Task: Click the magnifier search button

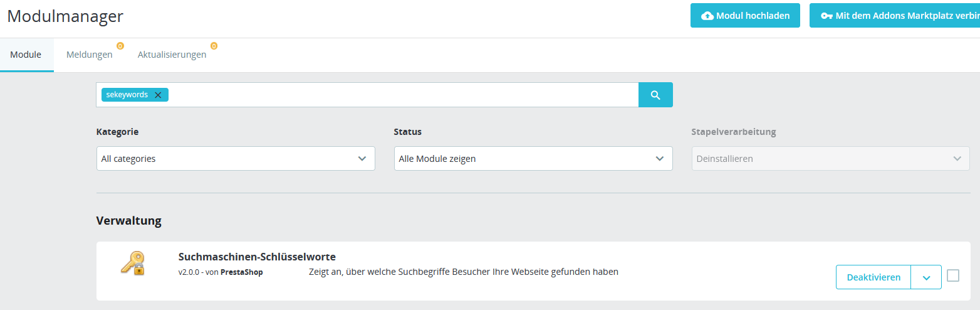Action: tap(655, 95)
